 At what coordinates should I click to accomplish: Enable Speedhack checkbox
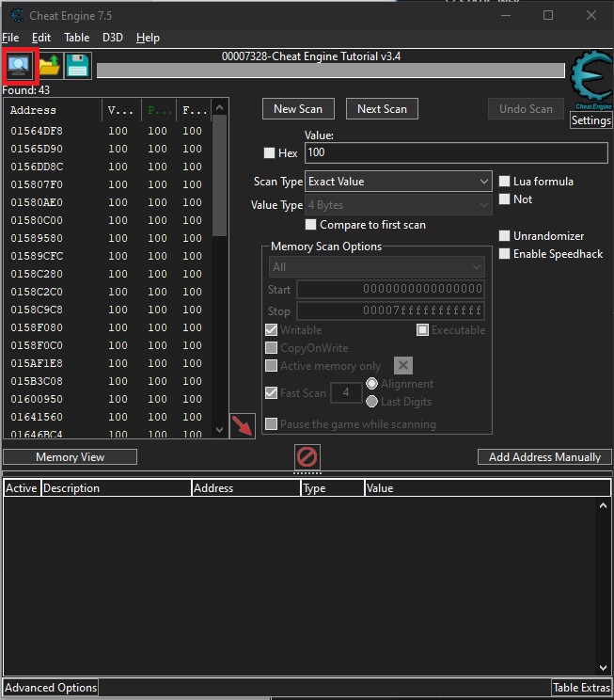coord(504,254)
